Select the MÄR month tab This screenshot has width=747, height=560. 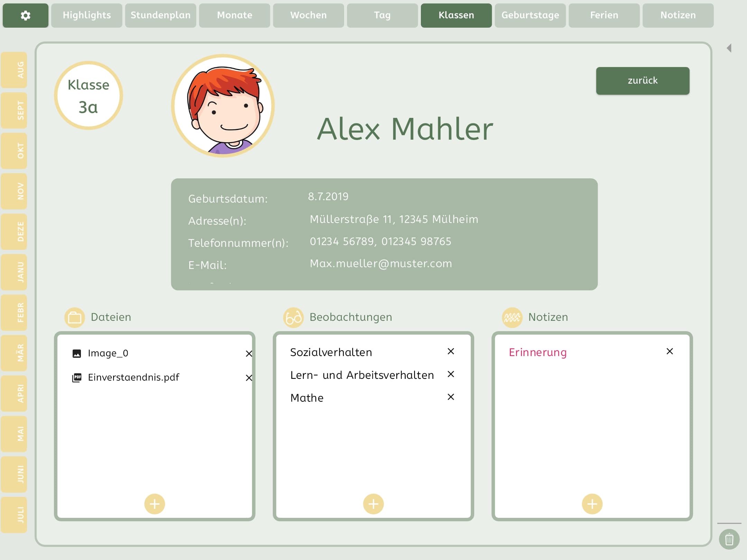coord(14,353)
